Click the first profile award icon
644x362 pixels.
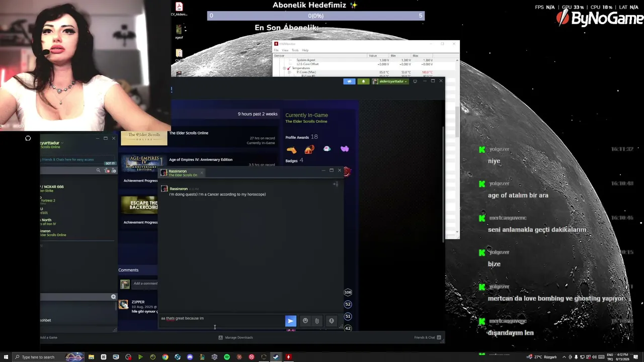pos(291,149)
